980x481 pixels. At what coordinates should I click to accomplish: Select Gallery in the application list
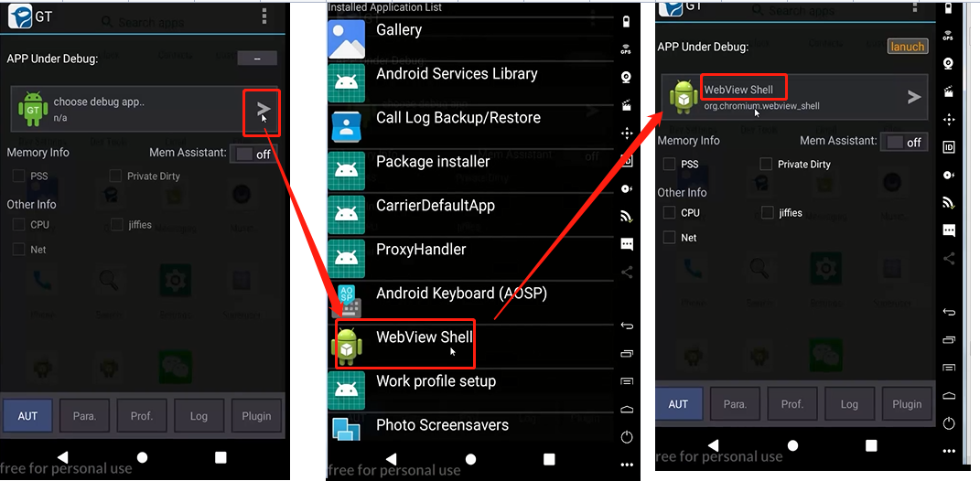[x=470, y=38]
